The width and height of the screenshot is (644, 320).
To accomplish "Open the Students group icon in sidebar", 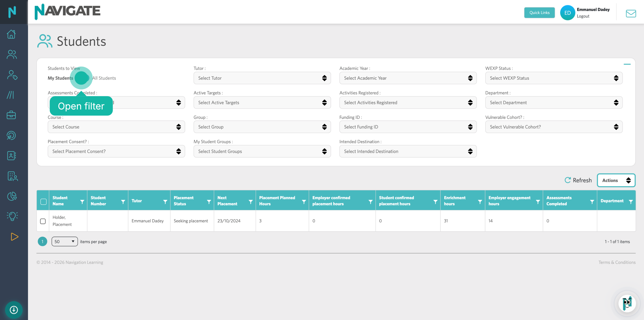I will pos(11,55).
